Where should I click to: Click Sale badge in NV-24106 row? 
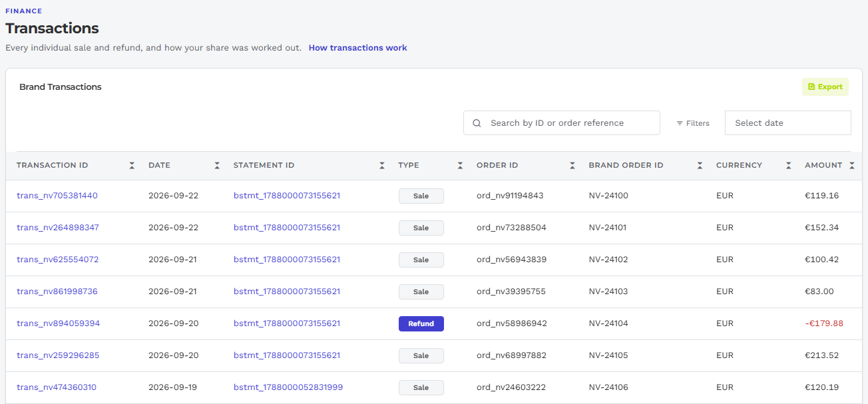tap(421, 387)
